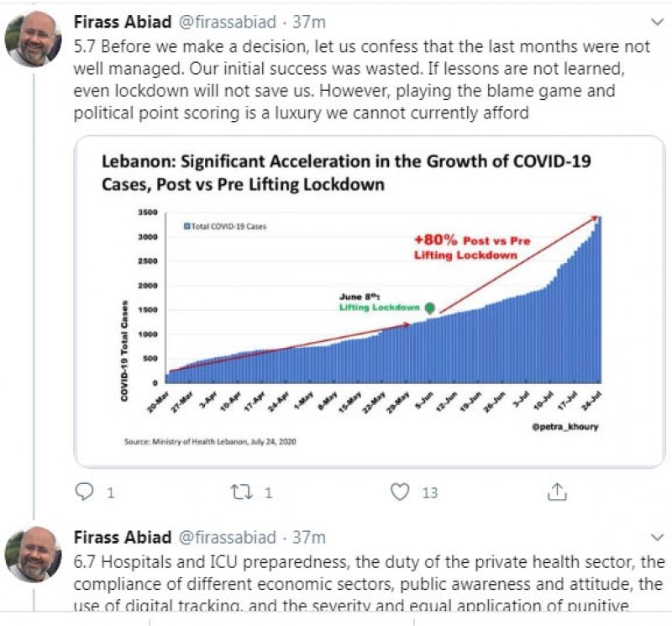Screen dimensions: 672x626
Task: Open the profile picture on the 5.7 tweet
Action: [x=34, y=39]
